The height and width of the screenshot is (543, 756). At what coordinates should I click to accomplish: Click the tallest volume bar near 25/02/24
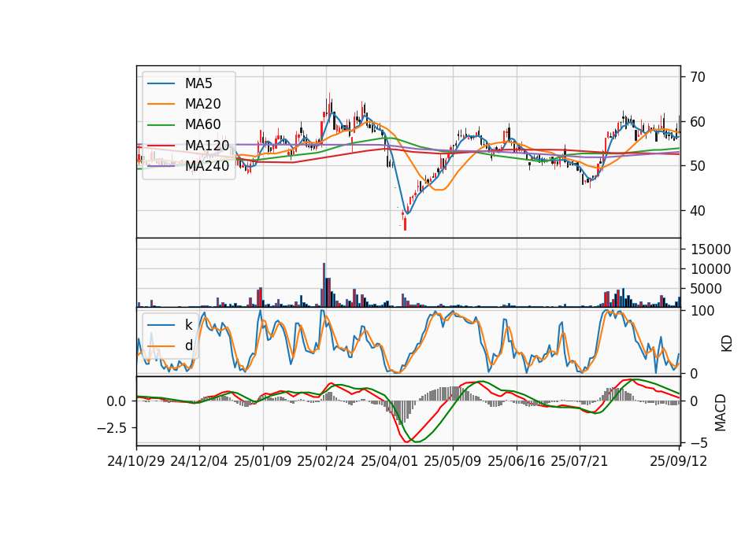[324, 285]
